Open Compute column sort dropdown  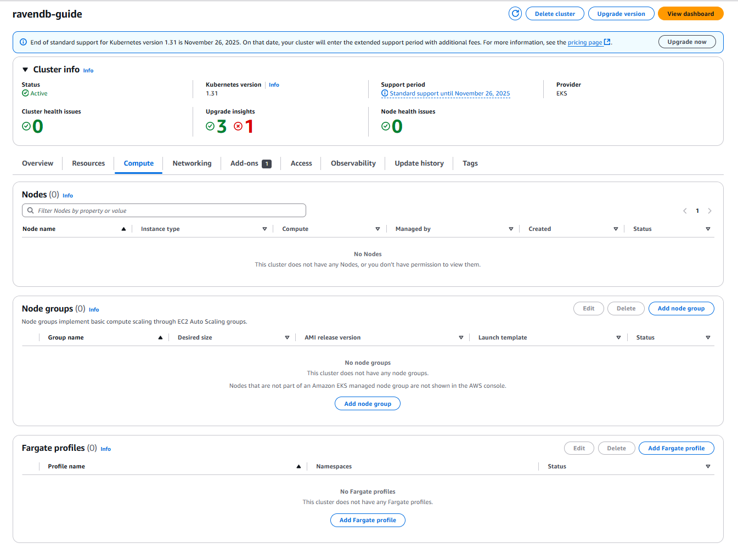click(378, 229)
